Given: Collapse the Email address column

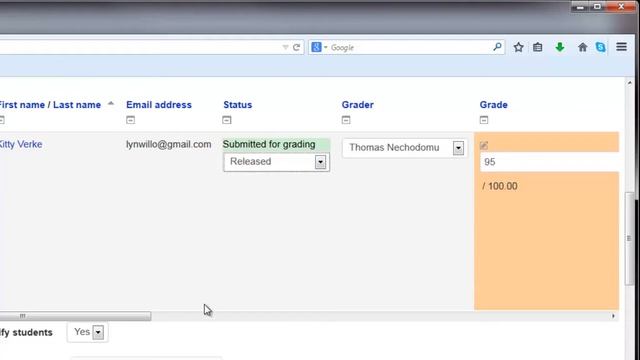Looking at the screenshot, I should pos(130,120).
